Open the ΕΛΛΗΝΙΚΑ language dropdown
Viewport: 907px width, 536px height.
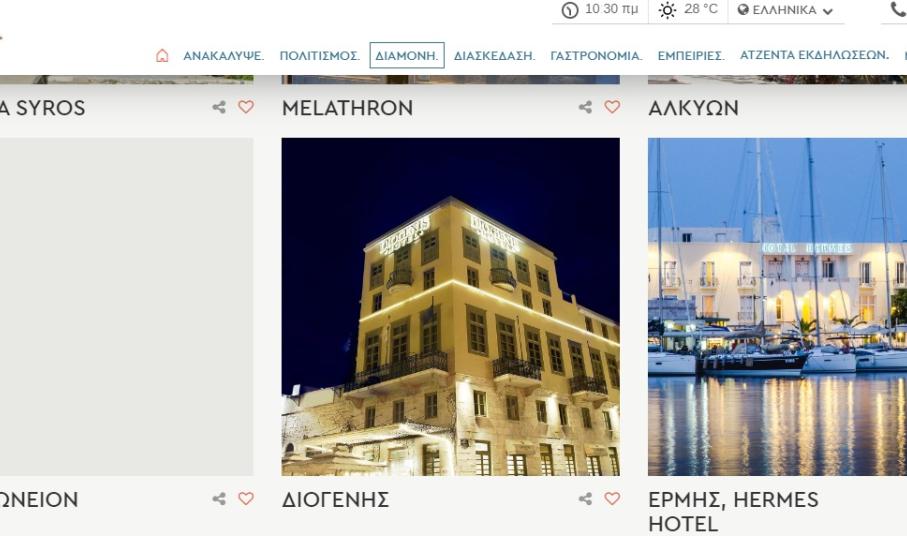[786, 10]
